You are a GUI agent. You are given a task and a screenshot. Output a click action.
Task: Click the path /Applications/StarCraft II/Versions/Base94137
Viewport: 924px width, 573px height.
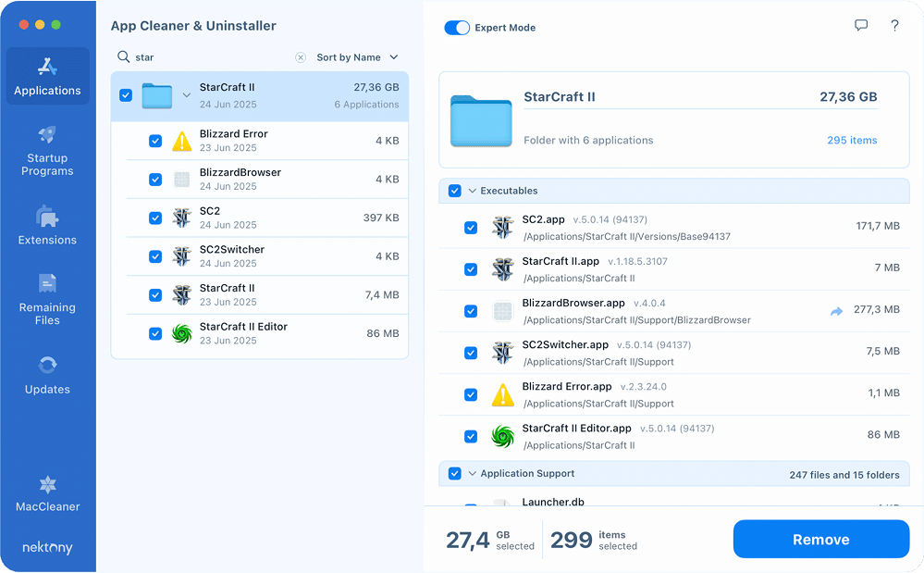(626, 236)
